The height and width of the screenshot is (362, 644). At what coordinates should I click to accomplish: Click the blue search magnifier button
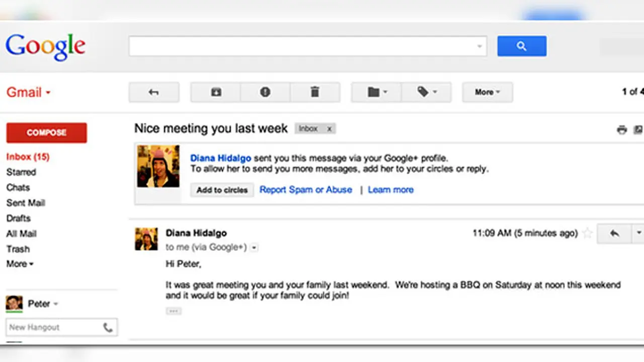(522, 46)
